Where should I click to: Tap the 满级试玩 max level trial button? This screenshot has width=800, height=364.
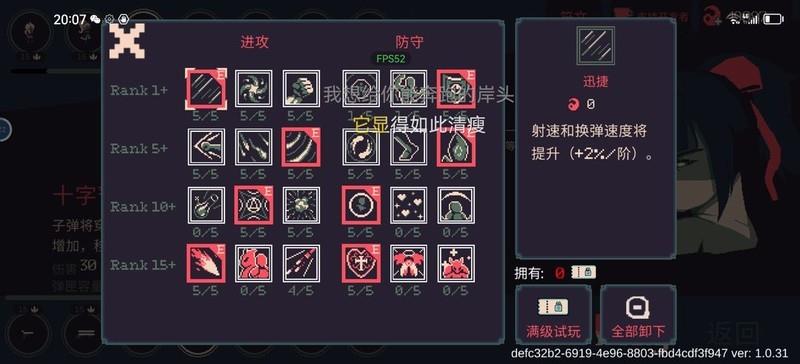(554, 315)
